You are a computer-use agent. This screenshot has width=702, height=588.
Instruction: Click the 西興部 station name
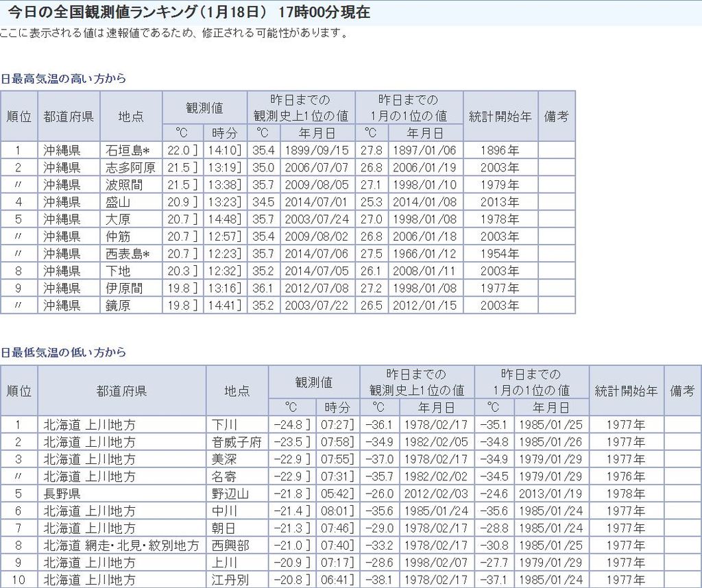(x=230, y=546)
